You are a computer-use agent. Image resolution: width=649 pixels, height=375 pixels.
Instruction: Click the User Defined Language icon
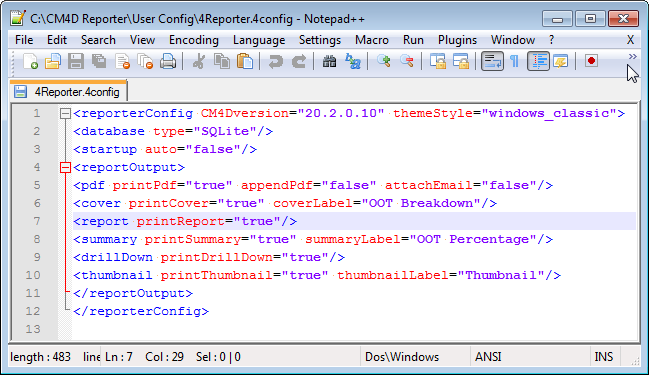561,61
